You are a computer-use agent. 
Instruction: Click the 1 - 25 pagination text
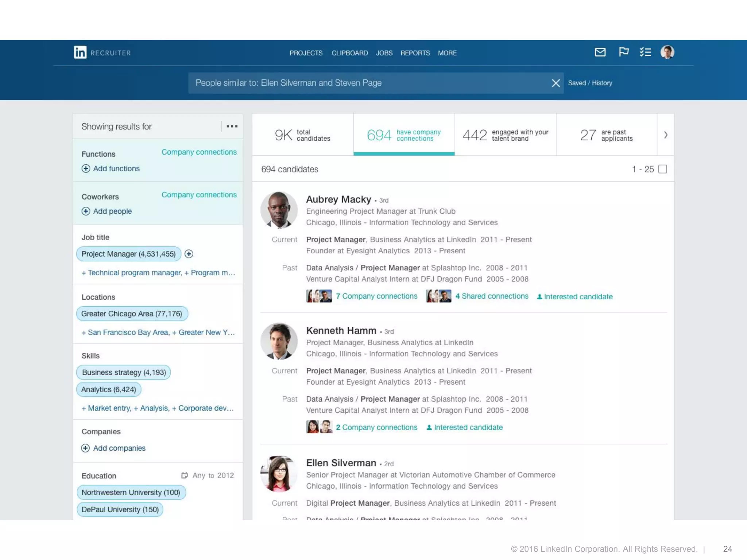[643, 169]
